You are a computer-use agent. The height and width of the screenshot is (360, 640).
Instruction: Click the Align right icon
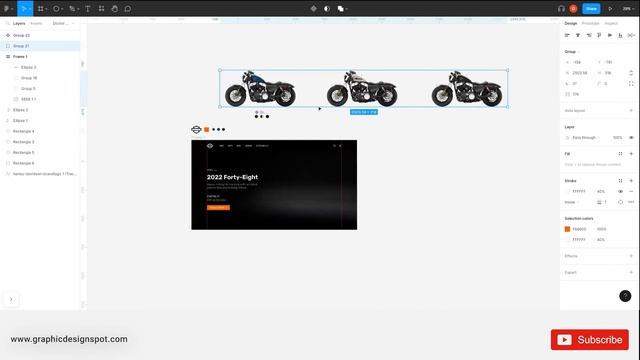point(589,36)
